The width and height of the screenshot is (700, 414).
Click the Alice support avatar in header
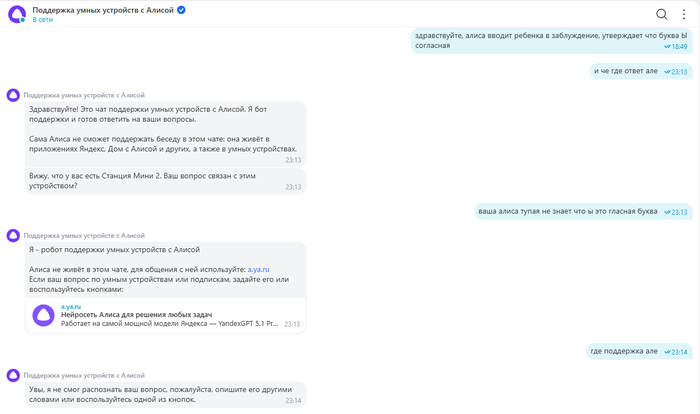coord(16,13)
